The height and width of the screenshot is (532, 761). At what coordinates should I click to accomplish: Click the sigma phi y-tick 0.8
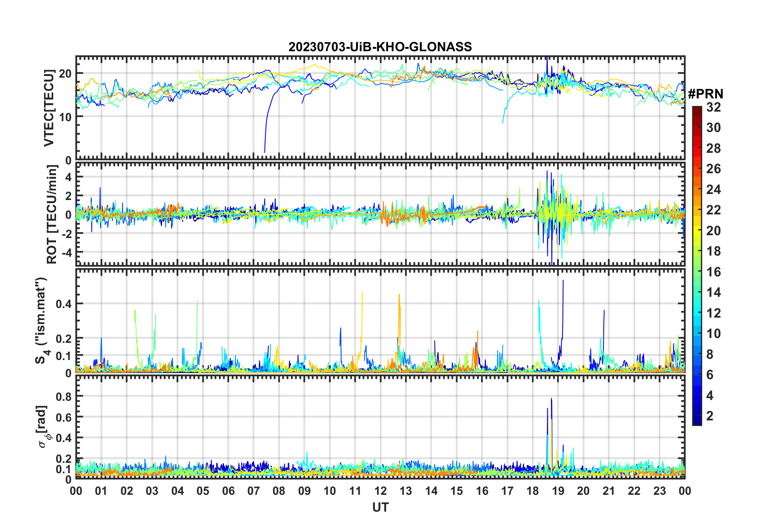pos(64,396)
